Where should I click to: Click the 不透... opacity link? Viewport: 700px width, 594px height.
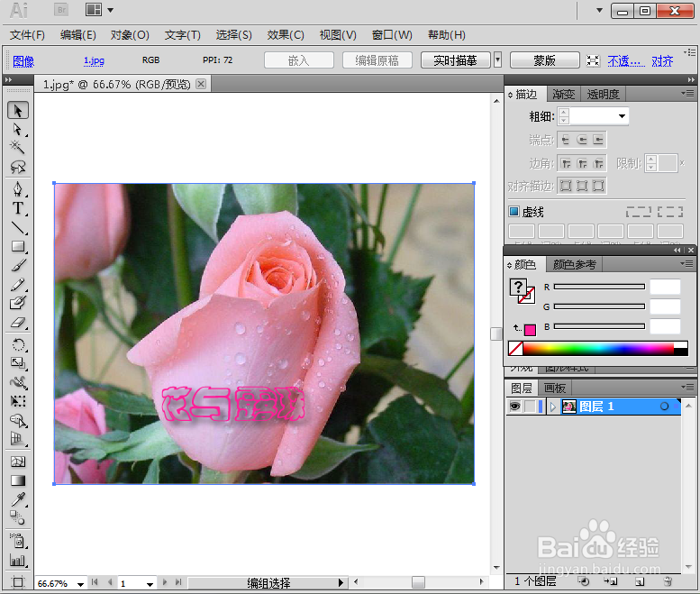click(x=626, y=60)
